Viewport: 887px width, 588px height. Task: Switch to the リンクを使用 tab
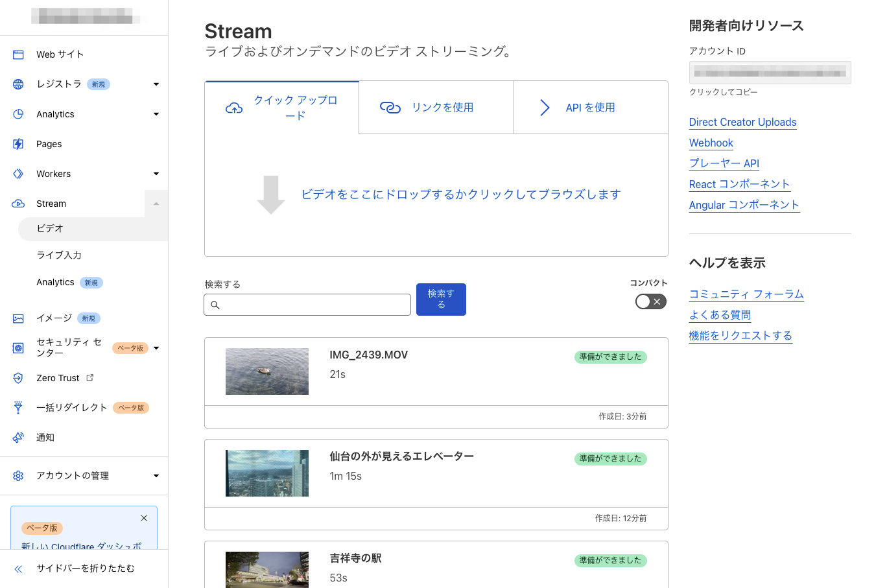point(436,107)
